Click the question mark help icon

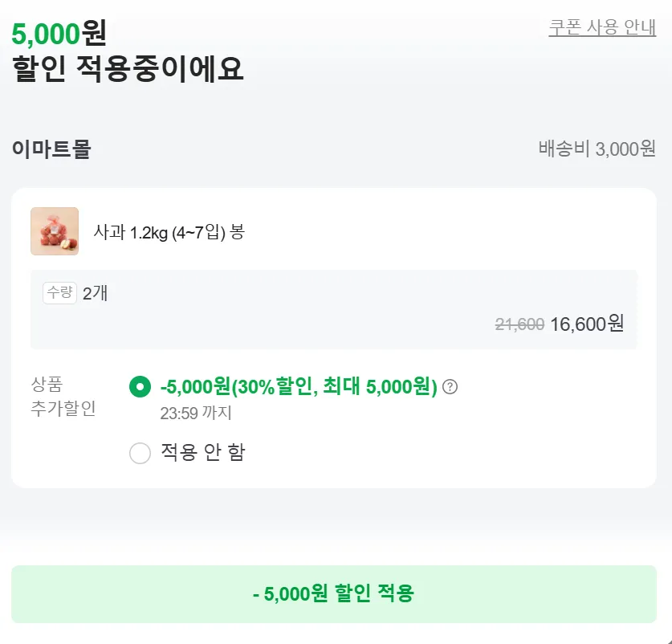(450, 387)
